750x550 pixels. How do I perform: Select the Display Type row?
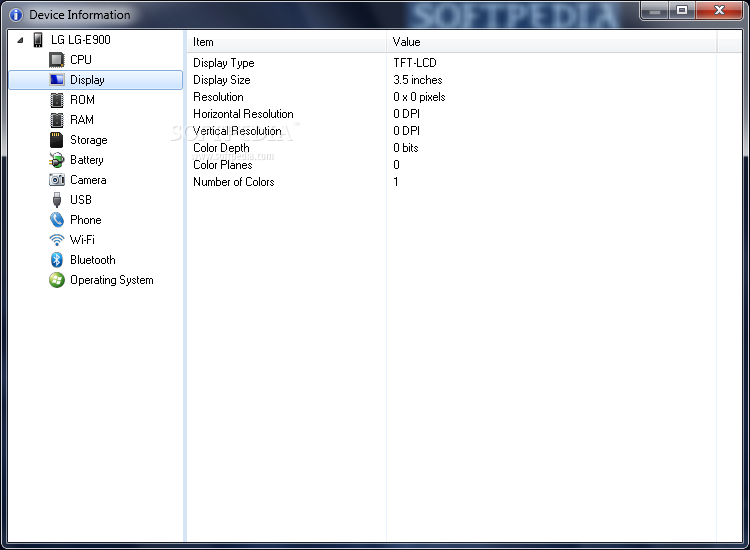(x=452, y=63)
